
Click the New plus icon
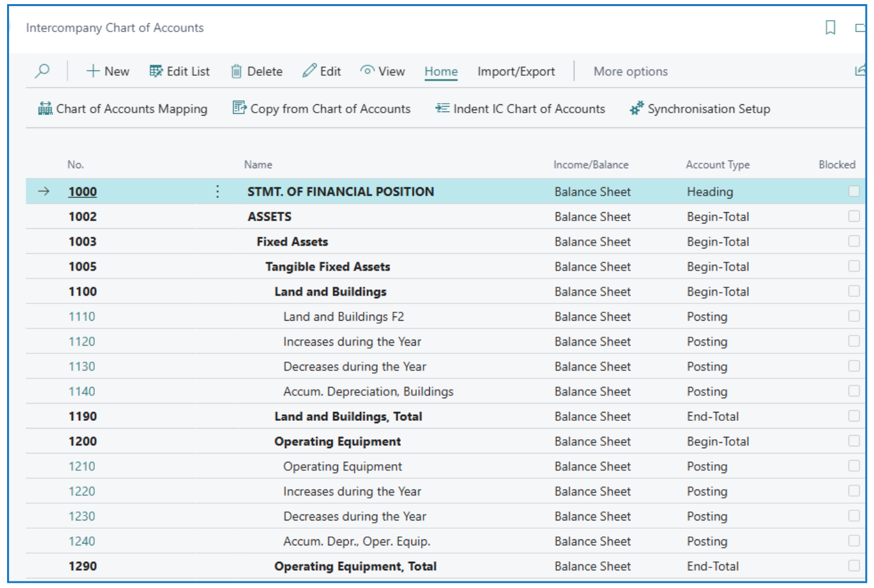[93, 71]
